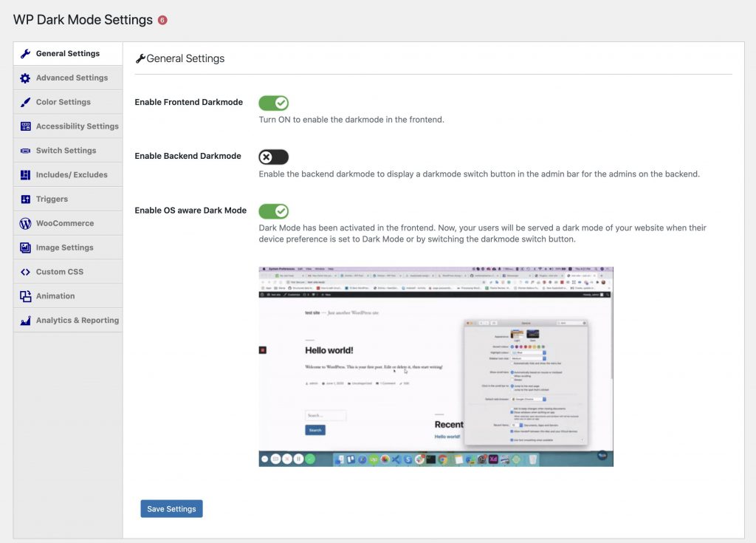Open the WooCommerce tab

click(68, 223)
